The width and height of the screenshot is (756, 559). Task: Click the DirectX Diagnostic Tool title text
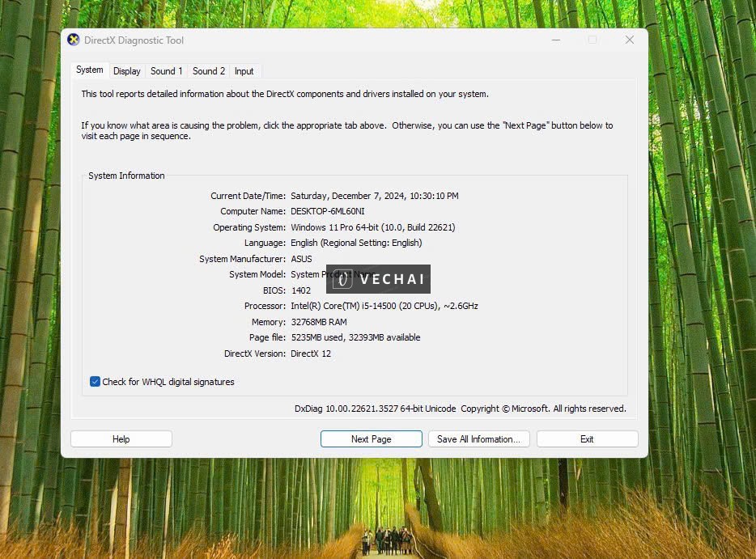(x=134, y=40)
